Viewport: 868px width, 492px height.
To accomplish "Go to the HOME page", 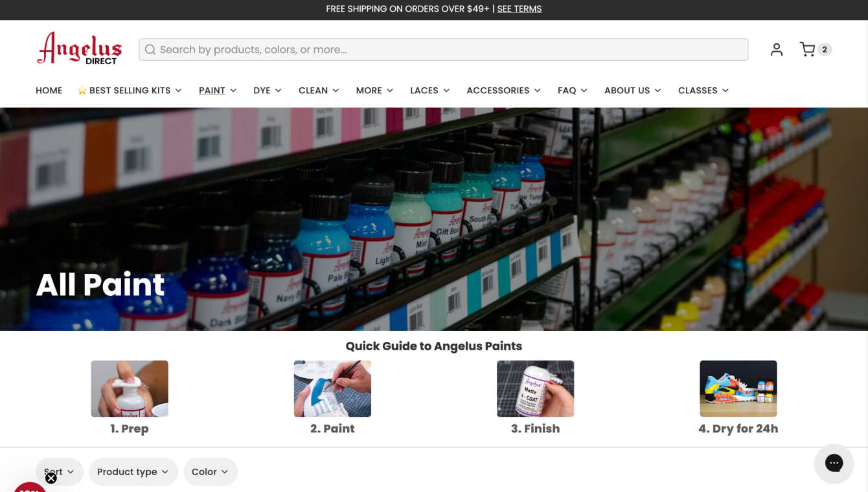I will point(49,91).
